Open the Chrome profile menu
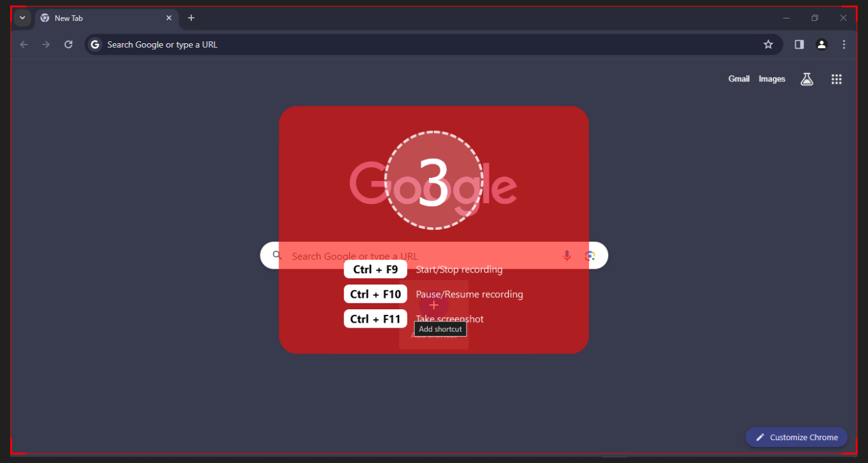This screenshot has height=463, width=868. click(822, 44)
